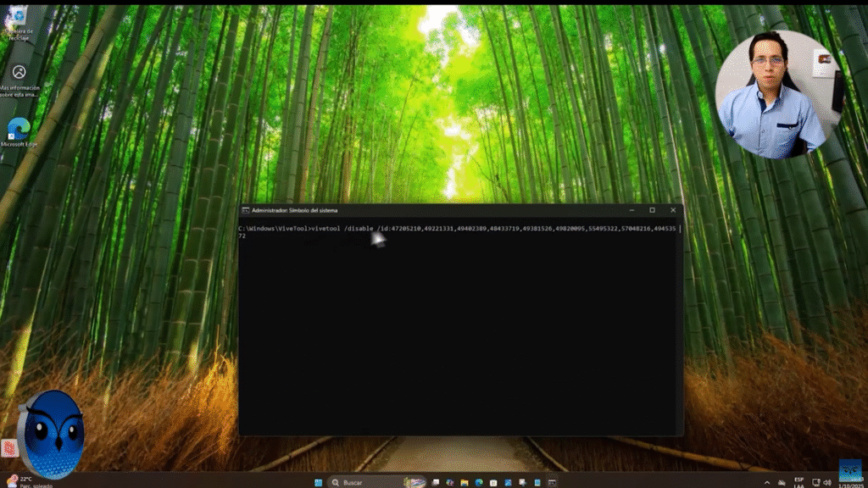Click inside the command prompt console area
Screen dimensions: 868x488
point(458,339)
